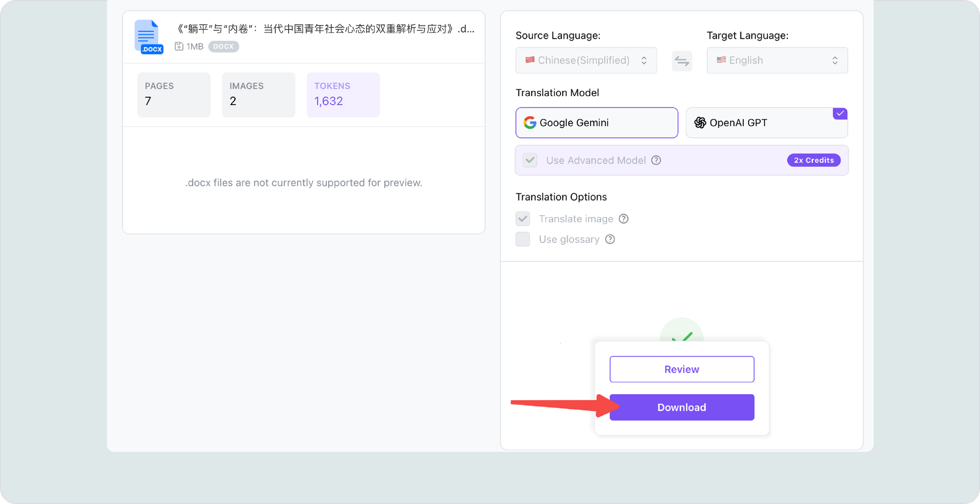Screen dimensions: 980x504
Task: Click help icon beside Use Advanced Model
Action: click(656, 160)
